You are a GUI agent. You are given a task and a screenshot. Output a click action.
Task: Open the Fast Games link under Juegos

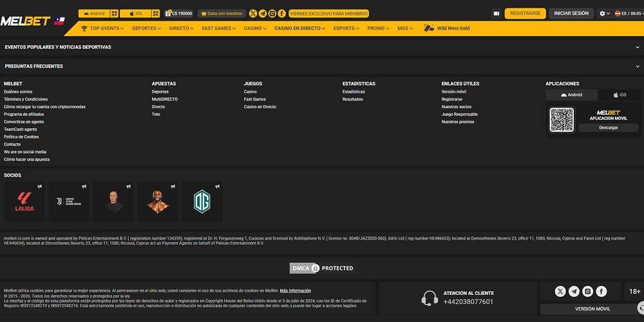(x=254, y=99)
